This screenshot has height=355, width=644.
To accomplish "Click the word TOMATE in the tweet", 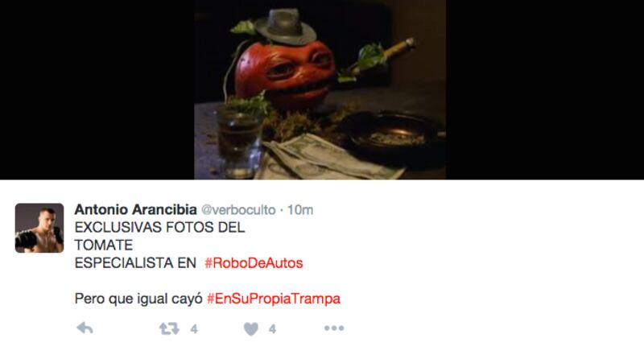I will click(x=104, y=246).
